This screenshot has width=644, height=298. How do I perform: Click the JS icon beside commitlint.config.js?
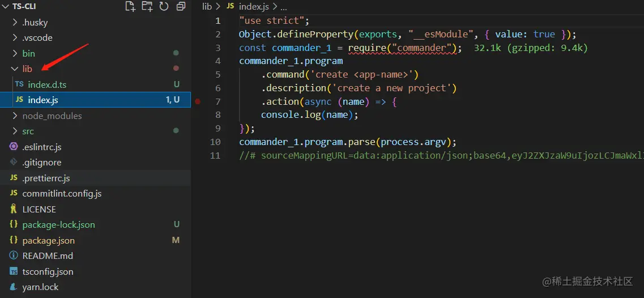[x=14, y=194]
